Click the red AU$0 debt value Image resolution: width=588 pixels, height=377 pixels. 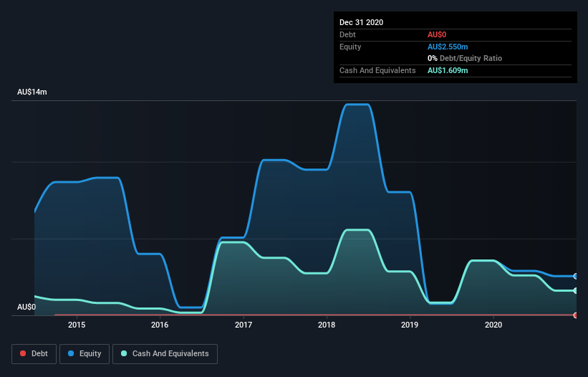437,34
